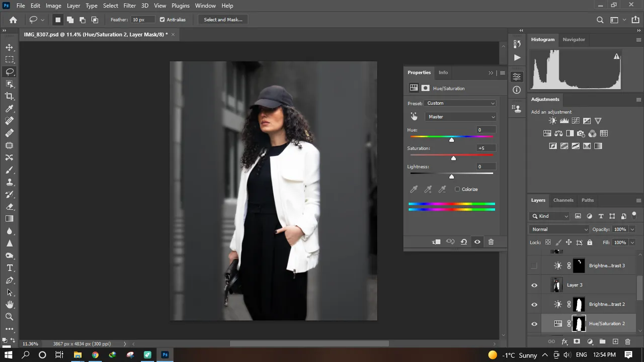Toggle the Anti-alias checkbox
This screenshot has height=362, width=644.
(162, 20)
